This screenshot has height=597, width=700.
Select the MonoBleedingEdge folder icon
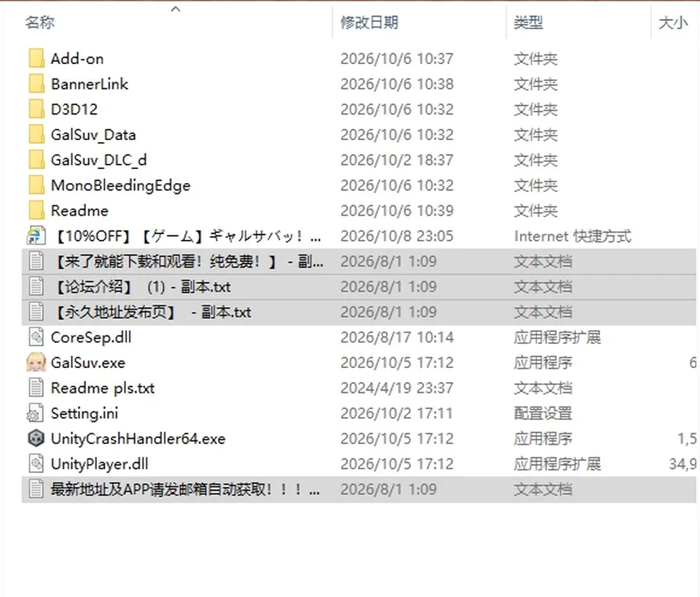[36, 185]
